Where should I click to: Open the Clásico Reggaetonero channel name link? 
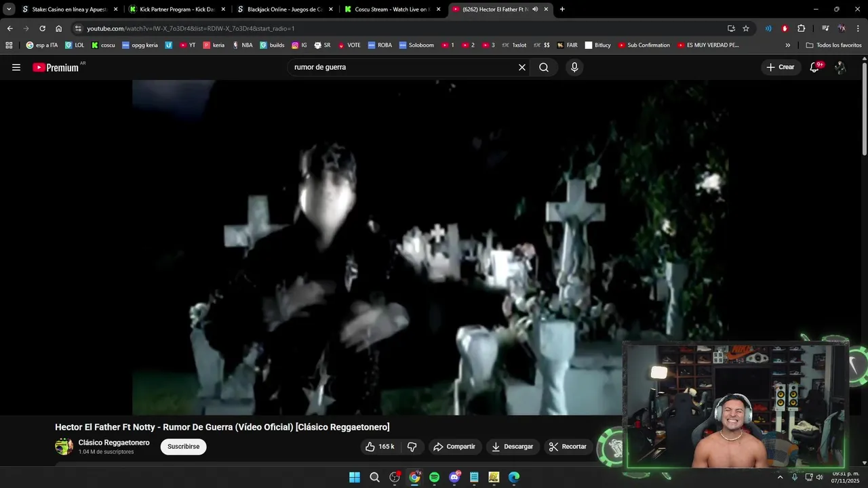[114, 443]
